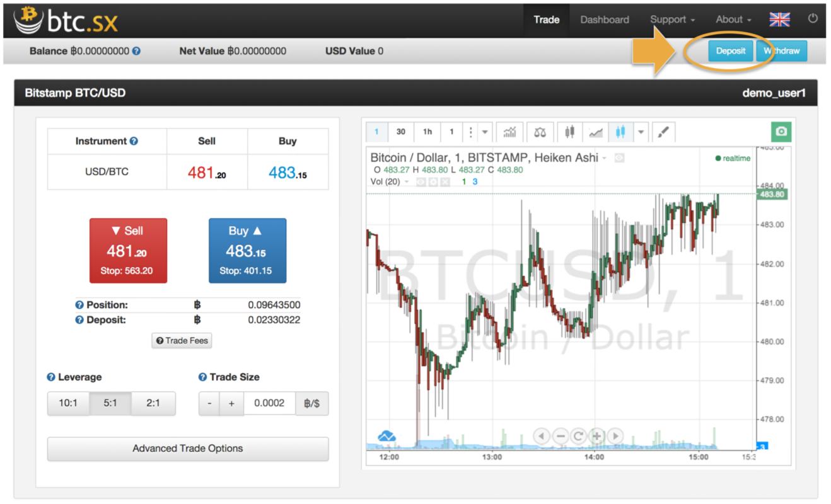831x504 pixels.
Task: Click the interval button after 1h
Action: pos(451,132)
